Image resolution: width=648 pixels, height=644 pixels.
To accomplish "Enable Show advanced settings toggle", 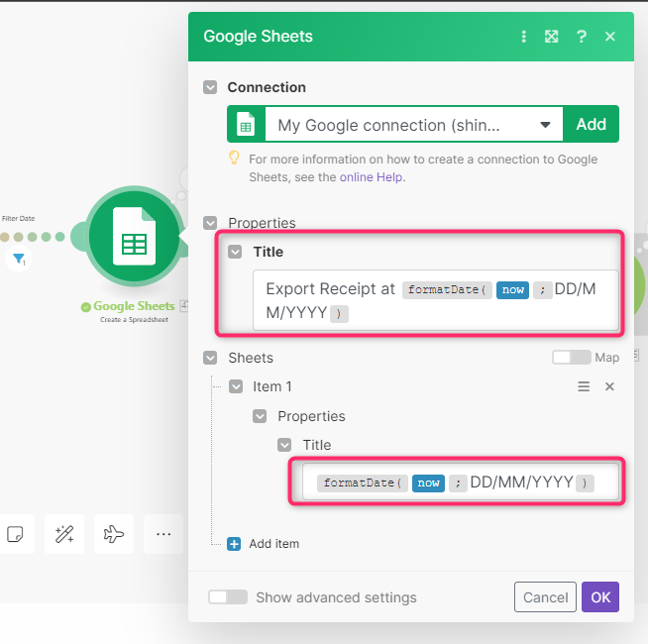I will (228, 597).
